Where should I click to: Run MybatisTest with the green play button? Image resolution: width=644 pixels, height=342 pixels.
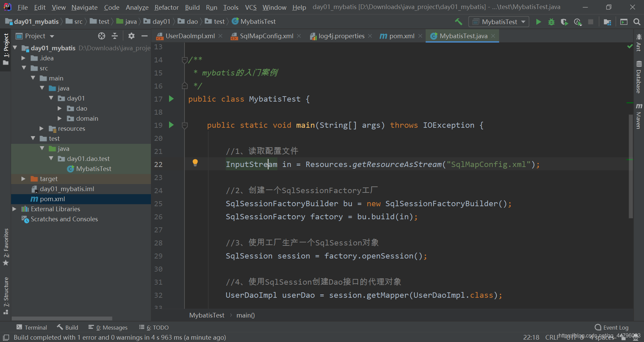[538, 22]
